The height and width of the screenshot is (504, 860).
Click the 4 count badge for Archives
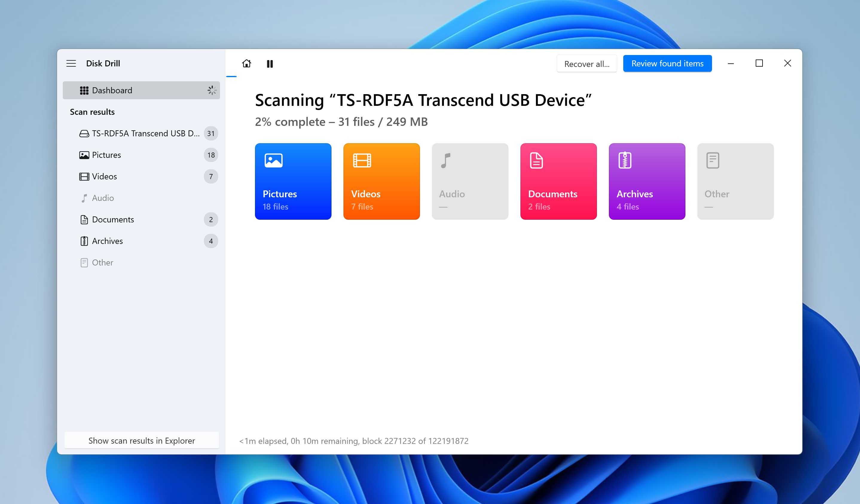(x=211, y=241)
